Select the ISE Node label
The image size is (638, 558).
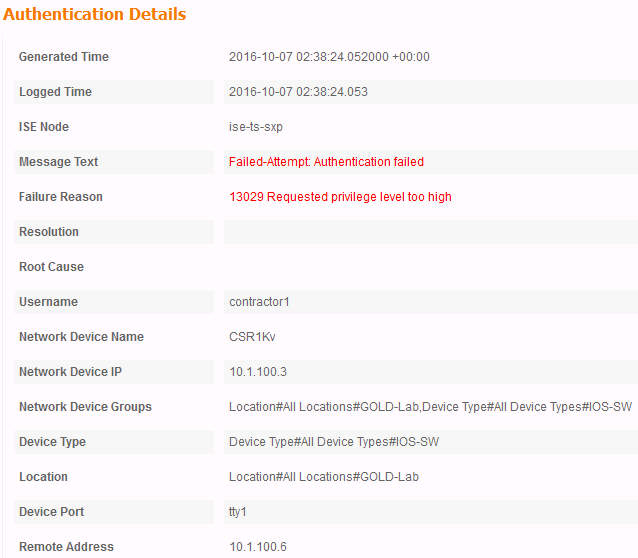44,127
